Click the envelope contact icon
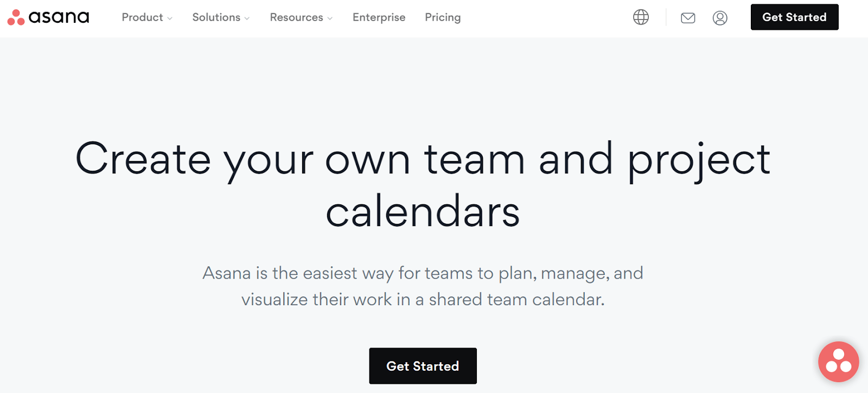The height and width of the screenshot is (393, 868). click(688, 18)
